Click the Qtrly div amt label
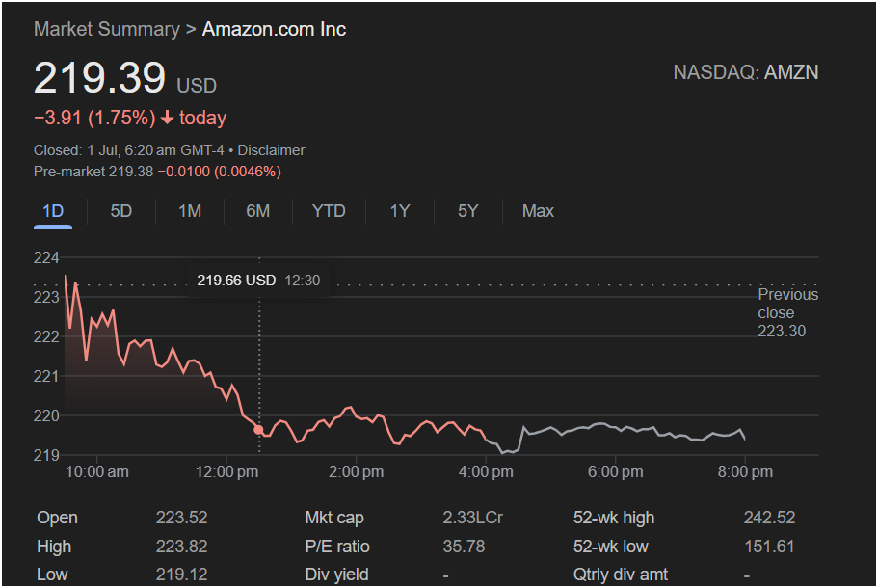Viewport: 878px width, 588px height. pos(621,575)
